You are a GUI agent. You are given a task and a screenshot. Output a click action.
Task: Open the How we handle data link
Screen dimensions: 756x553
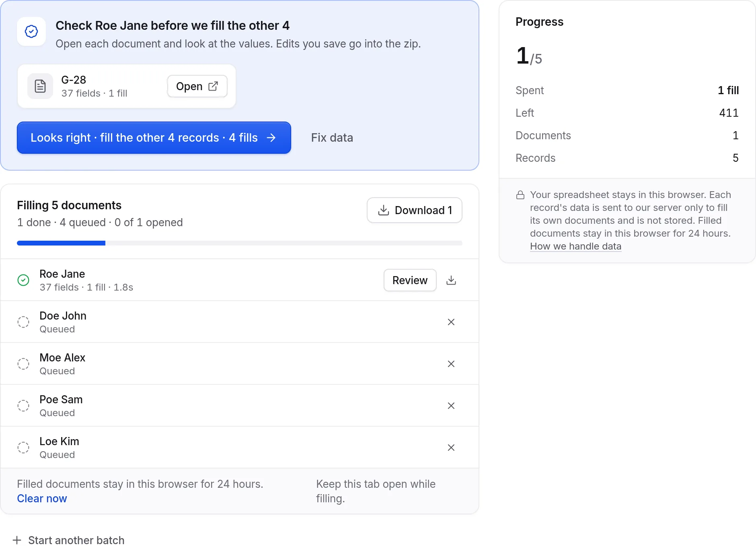(575, 246)
